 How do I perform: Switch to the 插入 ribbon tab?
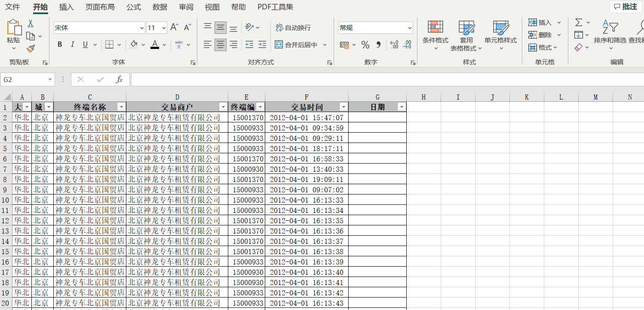pos(66,7)
